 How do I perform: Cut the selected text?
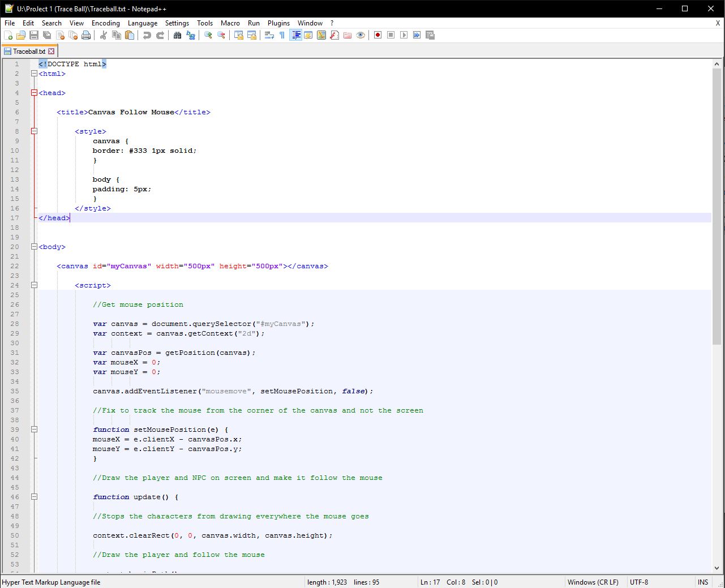pos(103,35)
